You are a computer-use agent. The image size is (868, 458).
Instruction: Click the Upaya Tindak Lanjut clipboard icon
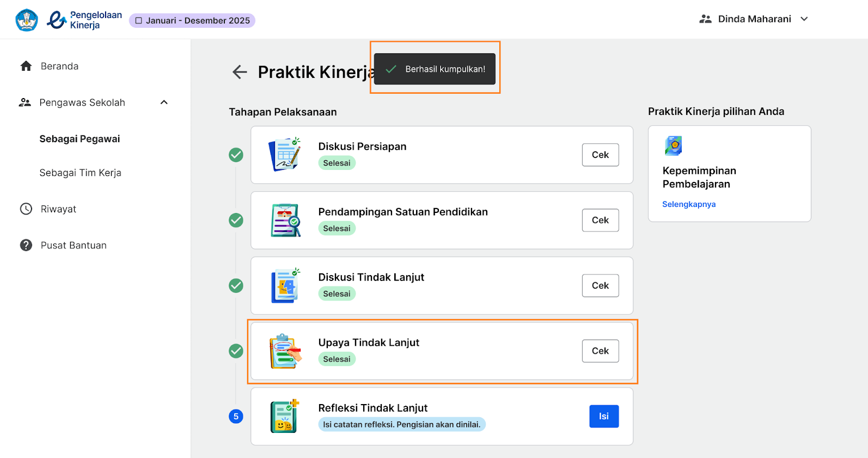285,351
